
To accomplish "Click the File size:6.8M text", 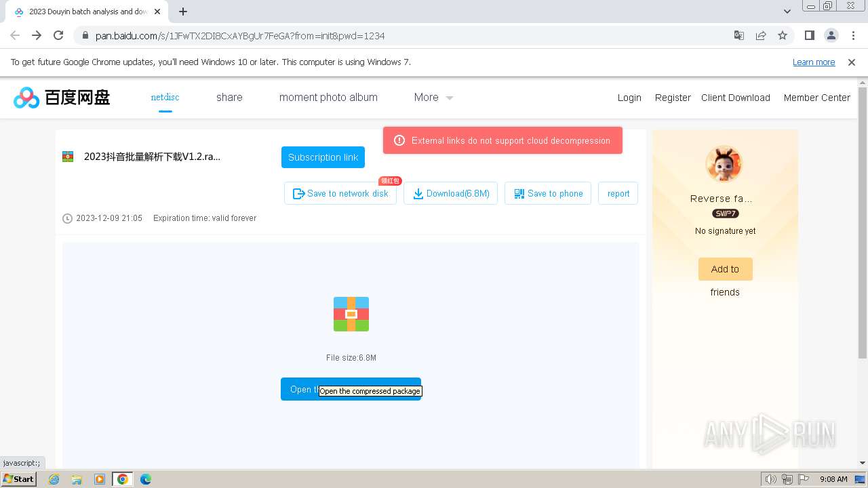I will (351, 358).
